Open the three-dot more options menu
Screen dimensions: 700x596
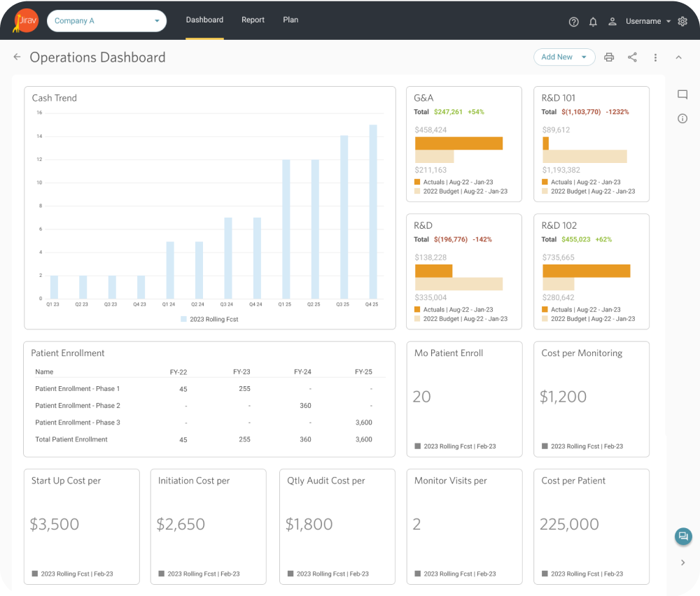tap(655, 57)
